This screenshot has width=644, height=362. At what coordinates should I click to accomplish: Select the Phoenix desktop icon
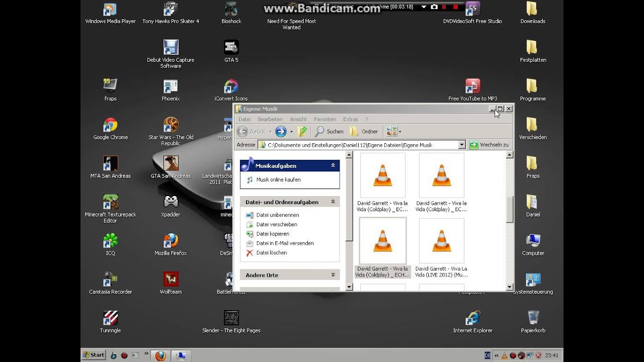point(171,90)
